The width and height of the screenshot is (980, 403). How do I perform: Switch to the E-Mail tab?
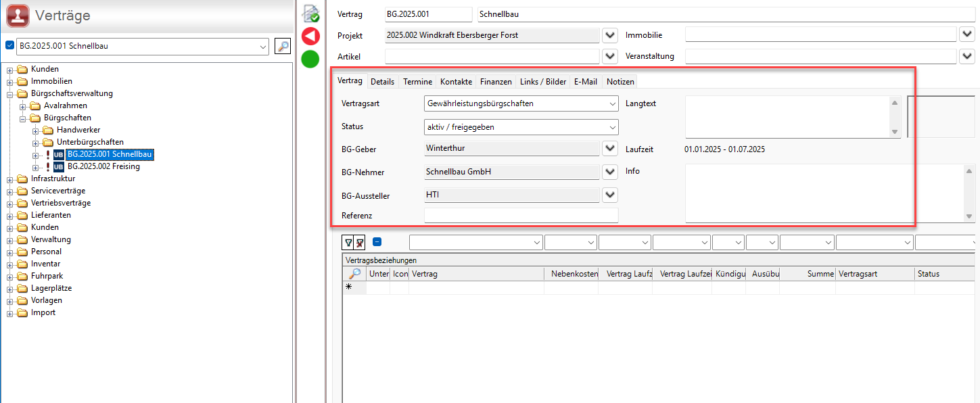pos(586,82)
